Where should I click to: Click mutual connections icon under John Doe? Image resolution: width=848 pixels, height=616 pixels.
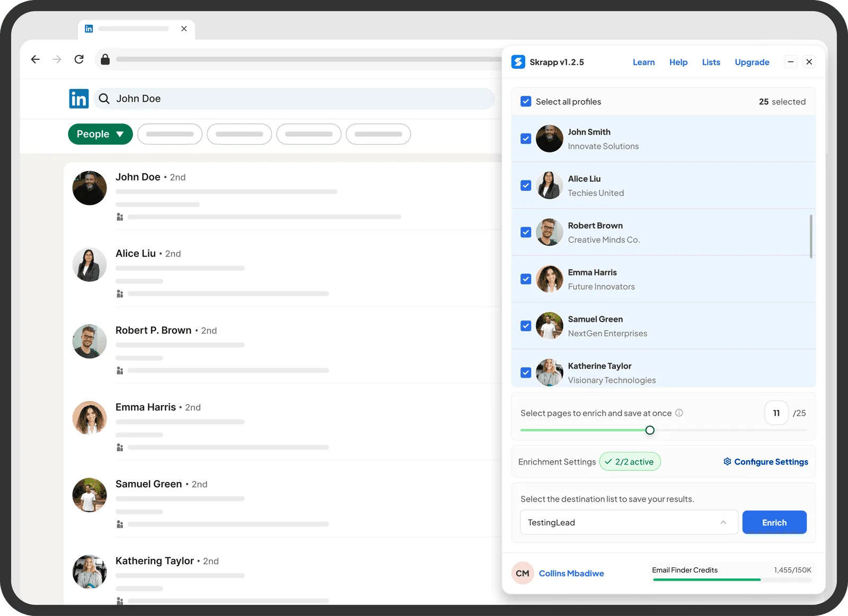tap(120, 217)
